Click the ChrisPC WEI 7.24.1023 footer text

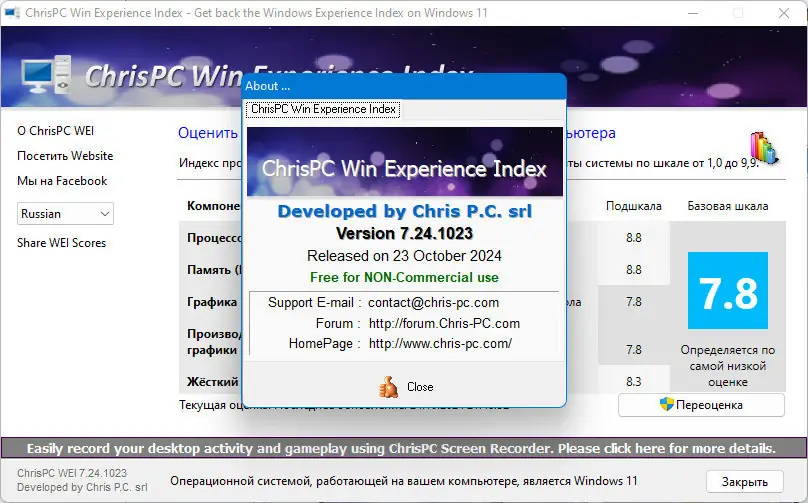[x=72, y=473]
